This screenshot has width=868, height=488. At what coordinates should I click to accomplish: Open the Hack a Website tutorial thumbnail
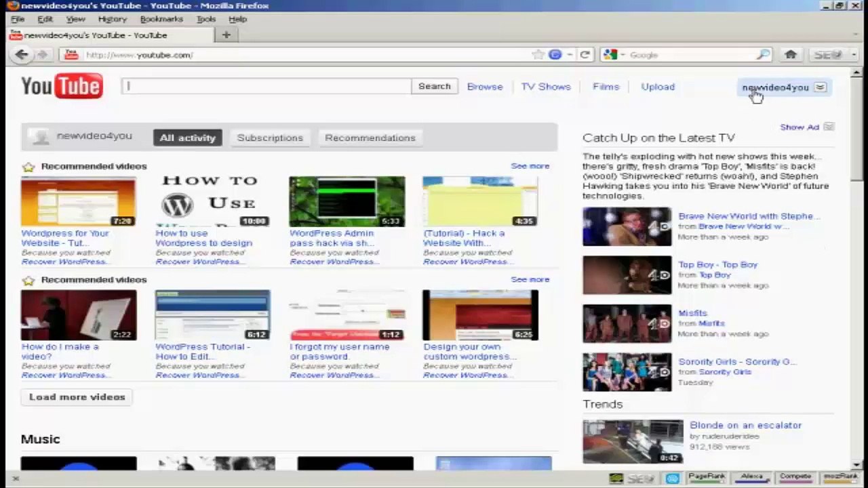tap(480, 201)
